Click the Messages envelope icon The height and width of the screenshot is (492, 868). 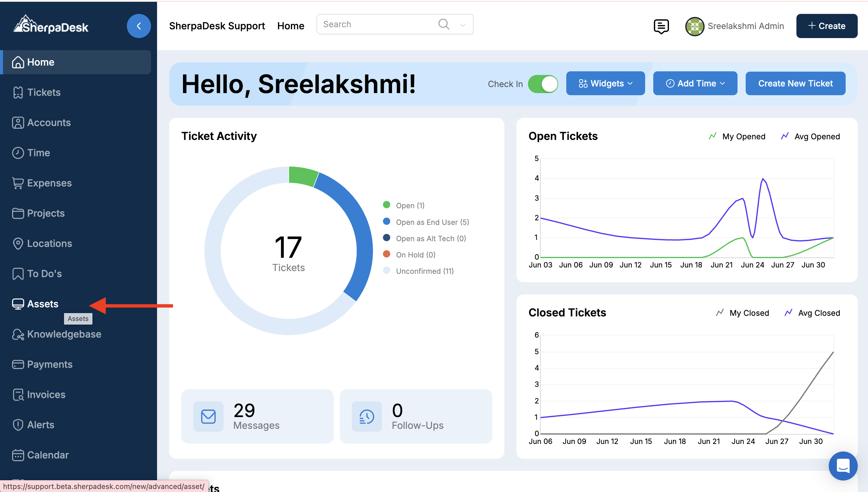tap(208, 416)
